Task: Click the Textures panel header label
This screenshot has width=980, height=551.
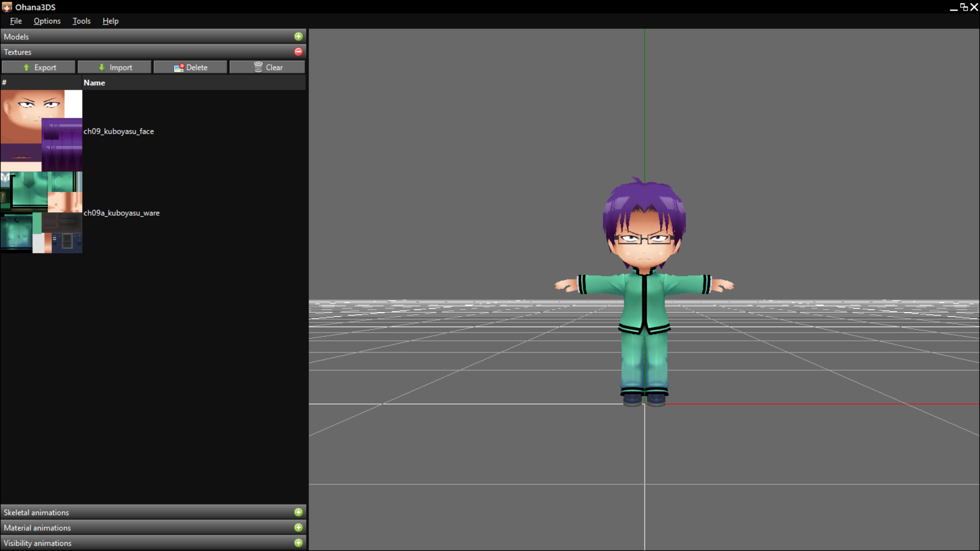Action: click(x=18, y=52)
